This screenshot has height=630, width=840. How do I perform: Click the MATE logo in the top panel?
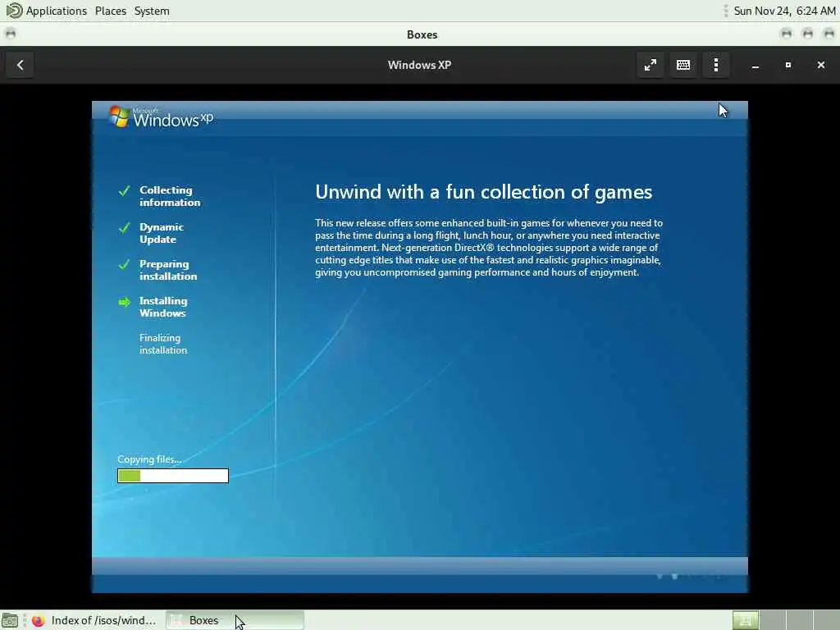pyautogui.click(x=14, y=10)
